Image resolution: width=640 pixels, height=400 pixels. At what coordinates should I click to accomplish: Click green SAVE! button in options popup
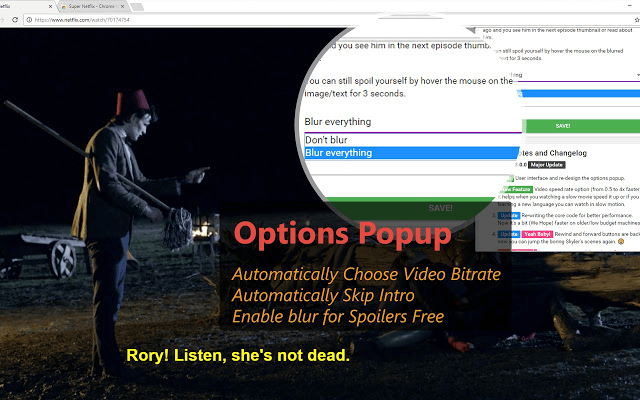[580, 126]
